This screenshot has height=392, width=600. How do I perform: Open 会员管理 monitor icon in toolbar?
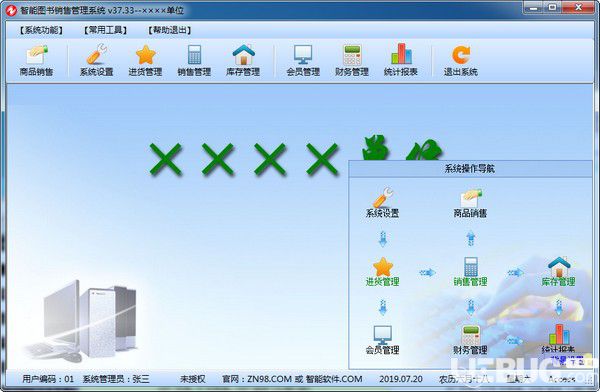[303, 60]
